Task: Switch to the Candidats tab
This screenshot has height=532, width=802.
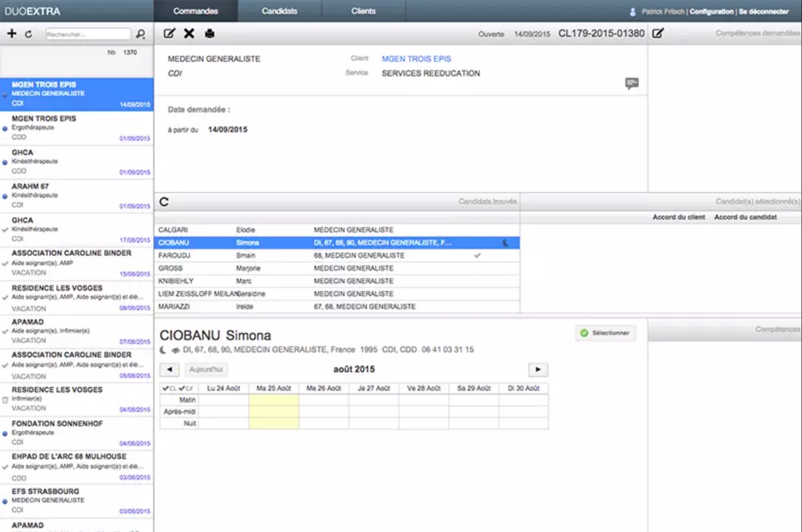Action: 279,11
